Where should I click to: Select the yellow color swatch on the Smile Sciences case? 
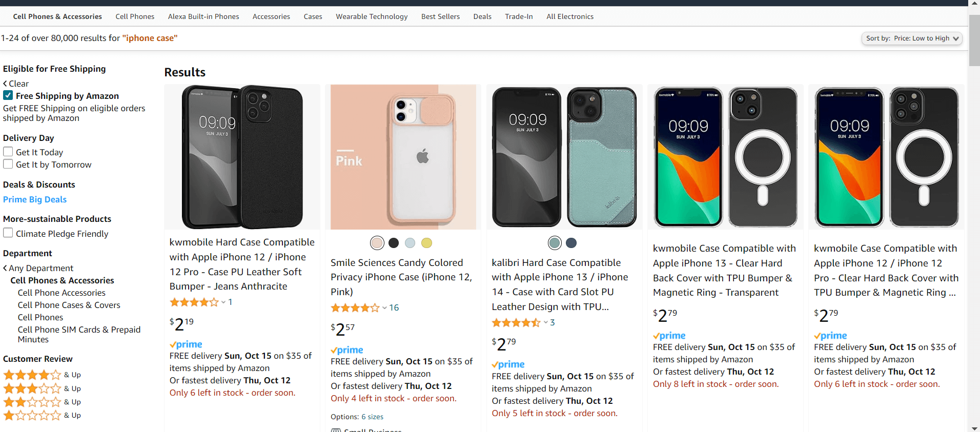(x=426, y=243)
